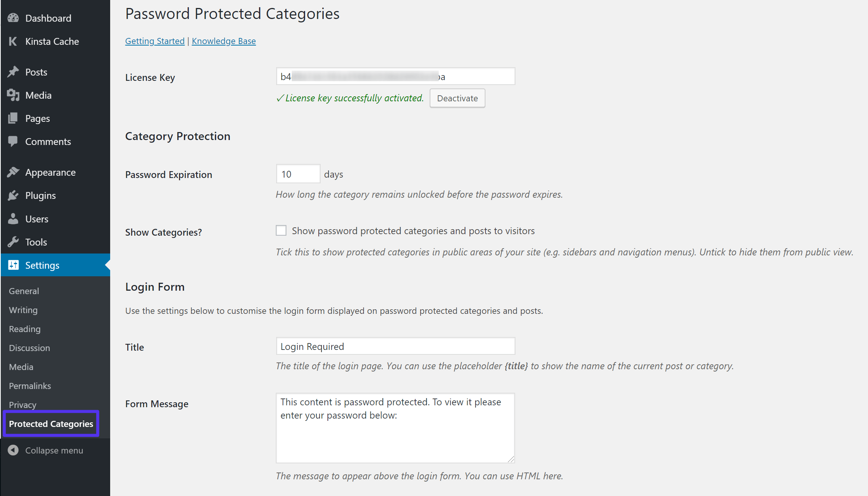Open Getting Started documentation link
The image size is (868, 496).
(154, 41)
